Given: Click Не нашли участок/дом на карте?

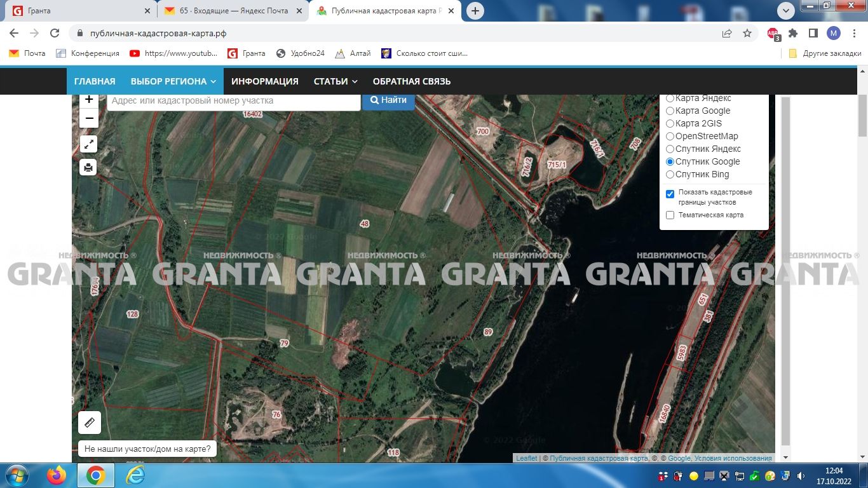Looking at the screenshot, I should (147, 449).
